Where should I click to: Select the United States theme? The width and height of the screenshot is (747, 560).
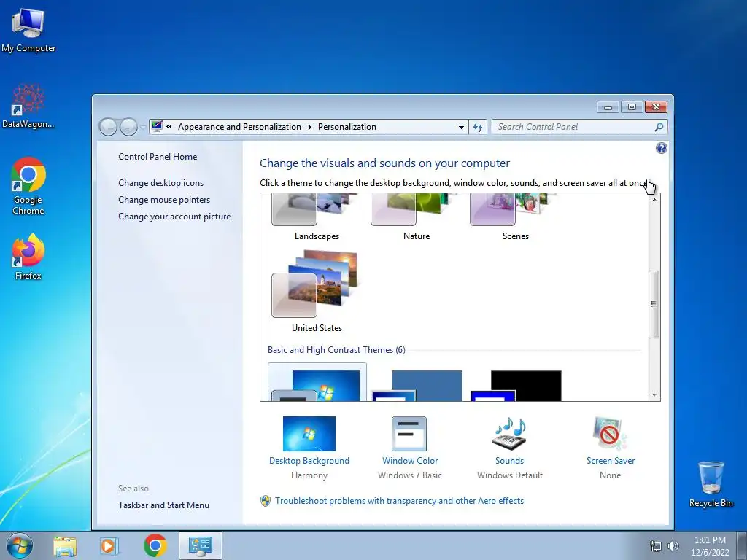tap(317, 292)
